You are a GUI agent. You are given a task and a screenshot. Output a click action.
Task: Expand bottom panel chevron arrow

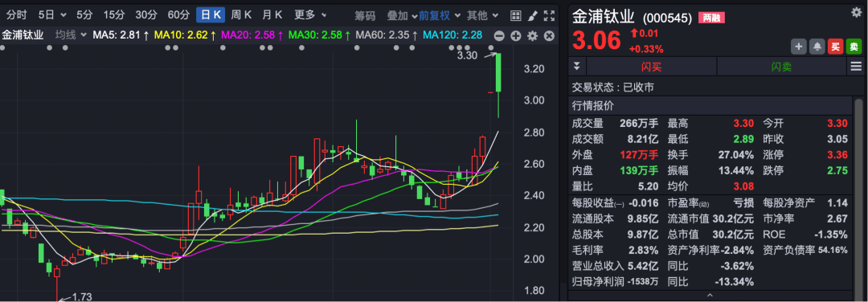pyautogui.click(x=710, y=296)
